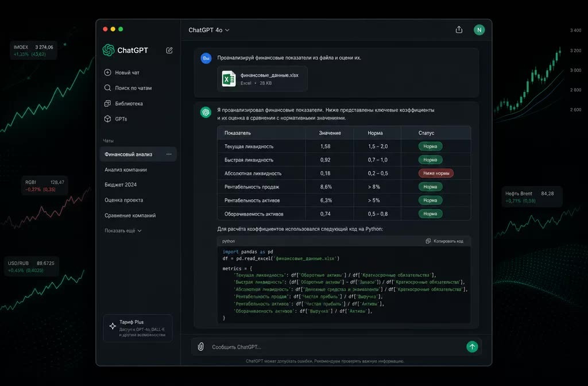Click Абсолютная ликвидность row label
Screen dimensions: 588x386
click(x=253, y=173)
